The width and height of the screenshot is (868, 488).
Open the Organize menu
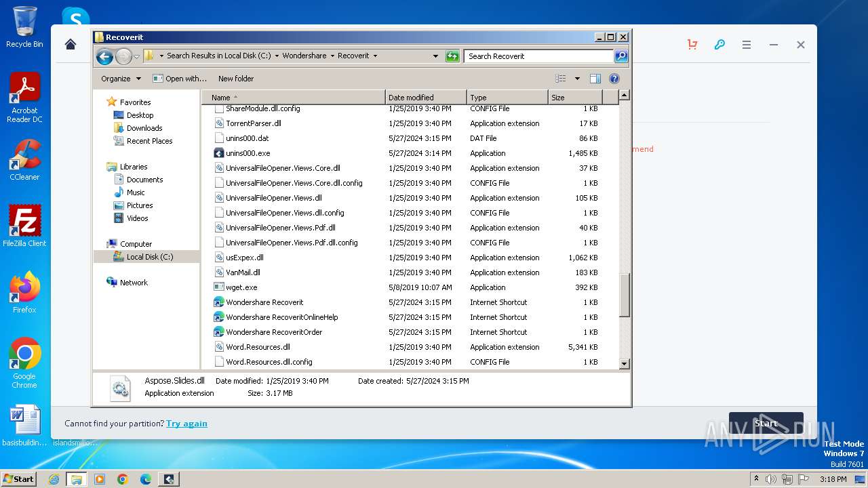(x=121, y=79)
